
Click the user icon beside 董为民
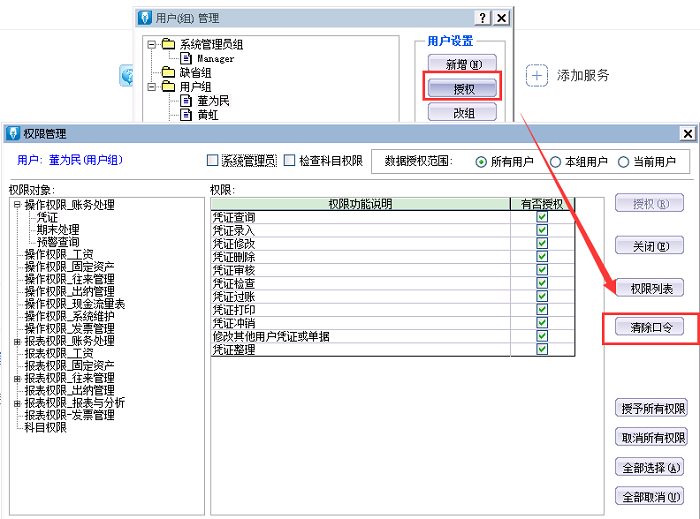point(186,101)
